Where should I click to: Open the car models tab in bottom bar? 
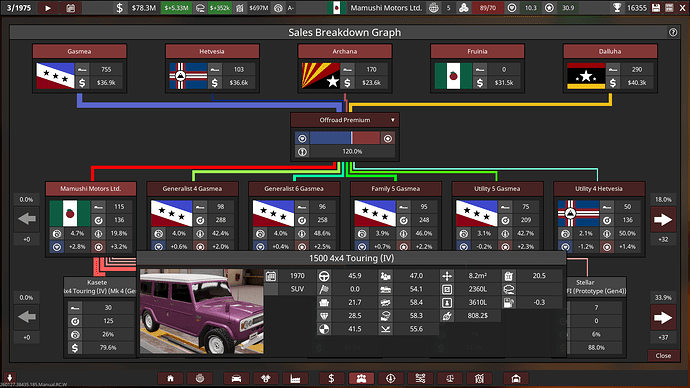click(x=236, y=378)
